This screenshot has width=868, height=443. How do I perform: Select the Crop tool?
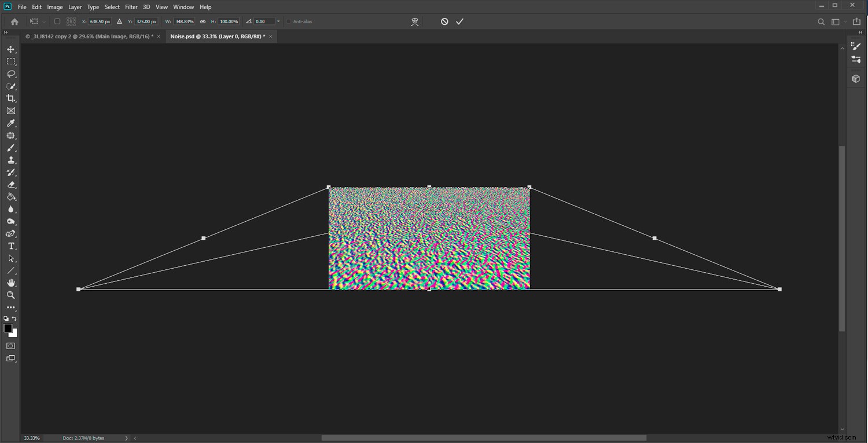[x=11, y=98]
